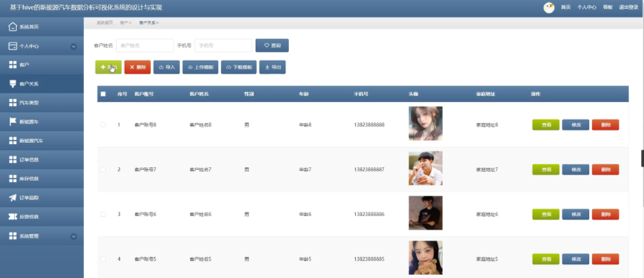Click the 客户账号6 cell

145,214
